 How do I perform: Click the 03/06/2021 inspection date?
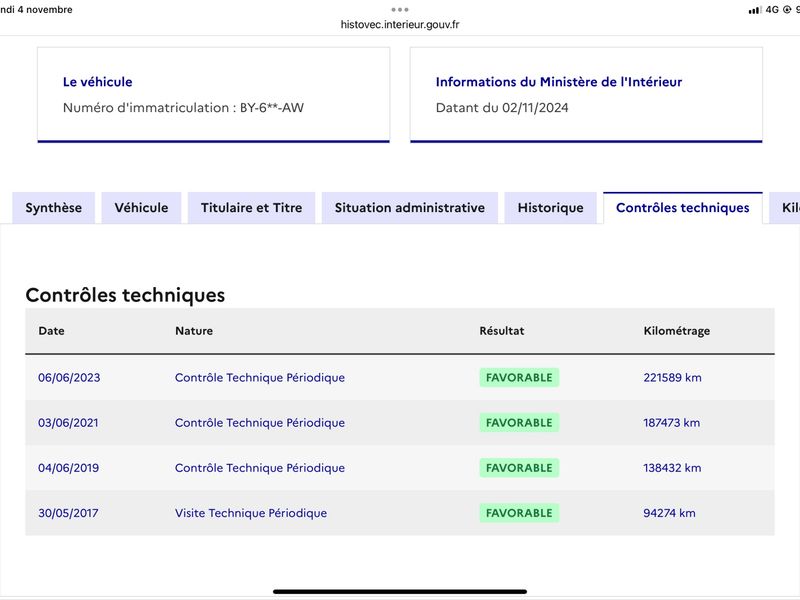tap(68, 423)
